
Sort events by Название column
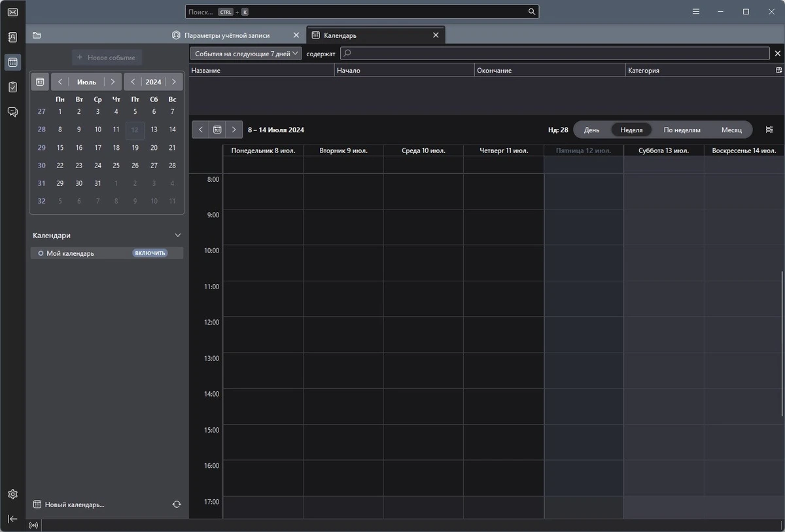(x=262, y=70)
